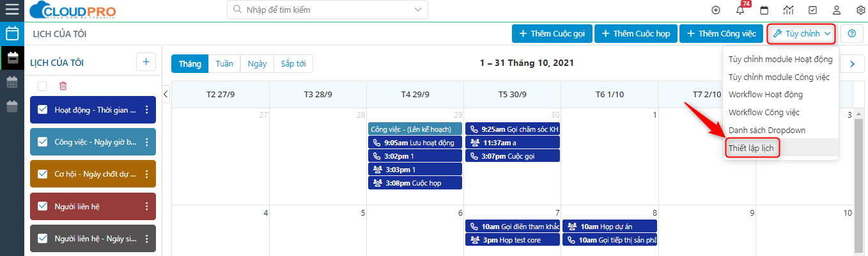Collapse the left calendar sidebar panel
This screenshot has height=256, width=868.
coord(166,94)
